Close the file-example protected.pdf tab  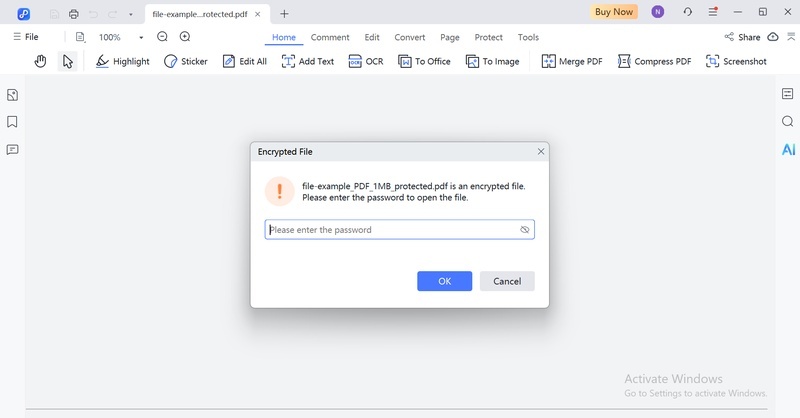click(258, 14)
